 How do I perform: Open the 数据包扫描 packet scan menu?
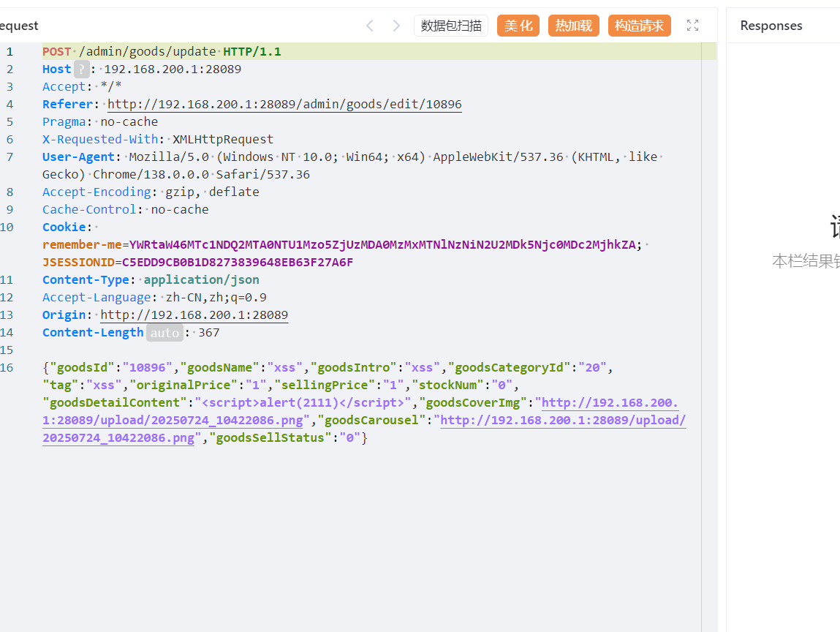click(451, 26)
